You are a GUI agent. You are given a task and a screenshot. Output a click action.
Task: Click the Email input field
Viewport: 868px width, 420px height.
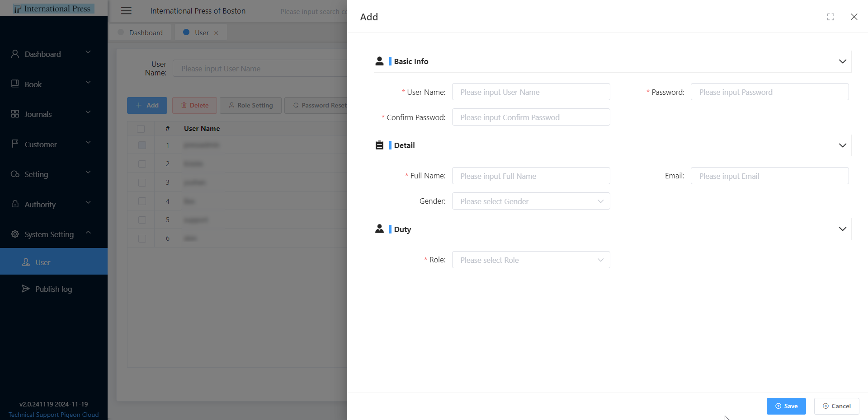(x=769, y=176)
